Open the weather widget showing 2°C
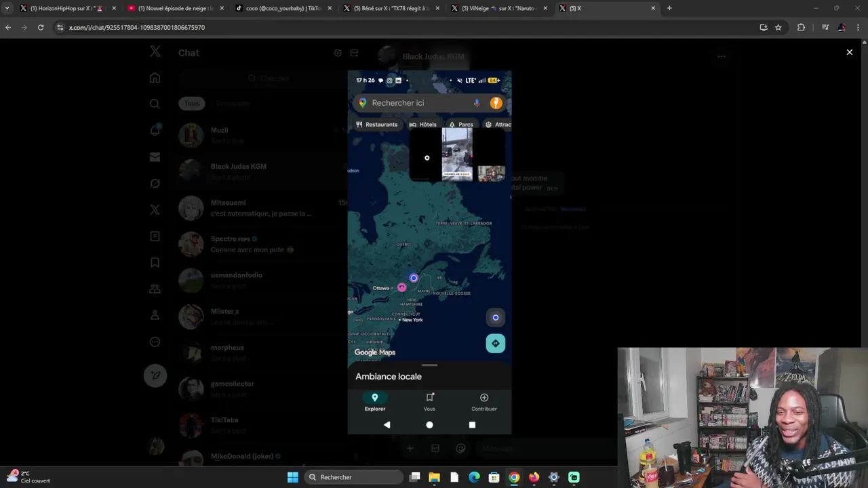This screenshot has width=868, height=488. pos(28,477)
